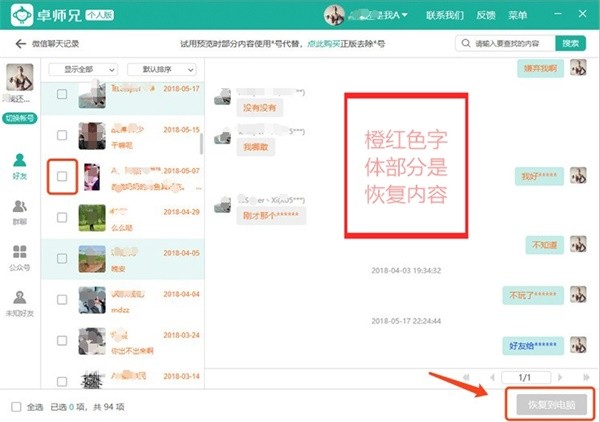Focus the search content input field
Image resolution: width=600 pixels, height=422 pixels.
click(505, 43)
